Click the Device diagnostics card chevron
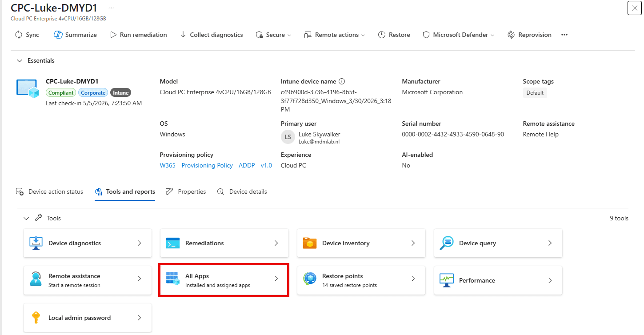644x335 pixels. (x=139, y=243)
